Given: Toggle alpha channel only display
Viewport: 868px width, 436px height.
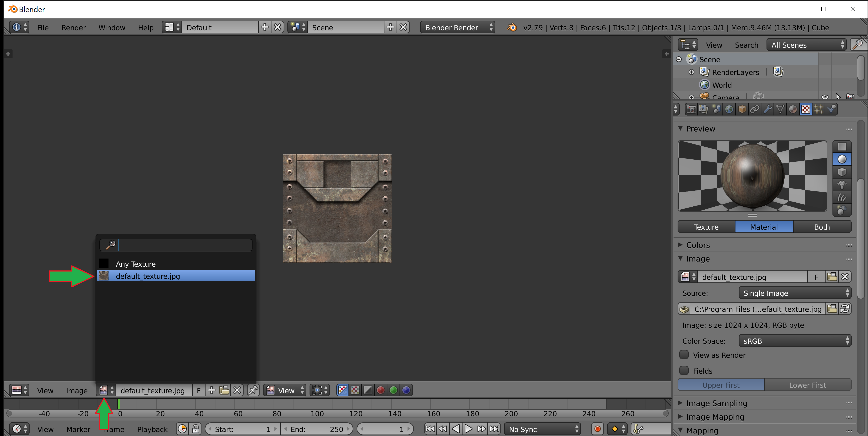Looking at the screenshot, I should [x=368, y=390].
